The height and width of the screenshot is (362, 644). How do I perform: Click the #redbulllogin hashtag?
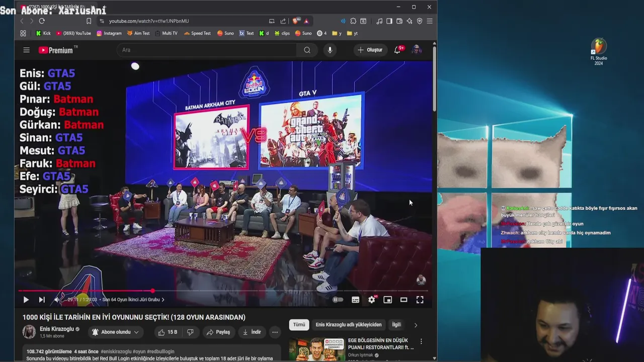pyautogui.click(x=159, y=351)
